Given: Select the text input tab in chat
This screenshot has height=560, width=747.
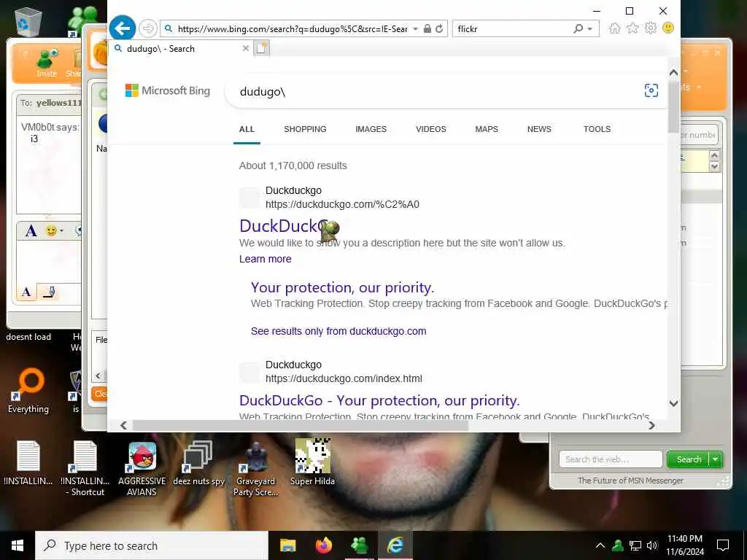Looking at the screenshot, I should [27, 292].
